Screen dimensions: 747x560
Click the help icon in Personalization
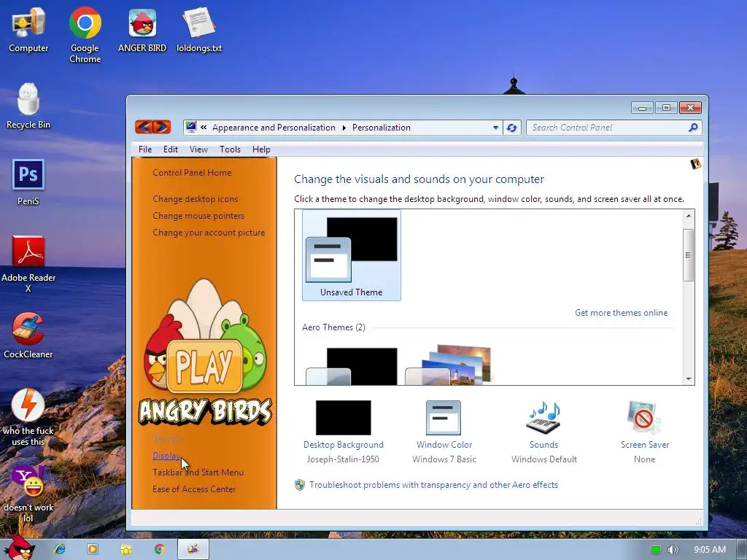[x=695, y=164]
